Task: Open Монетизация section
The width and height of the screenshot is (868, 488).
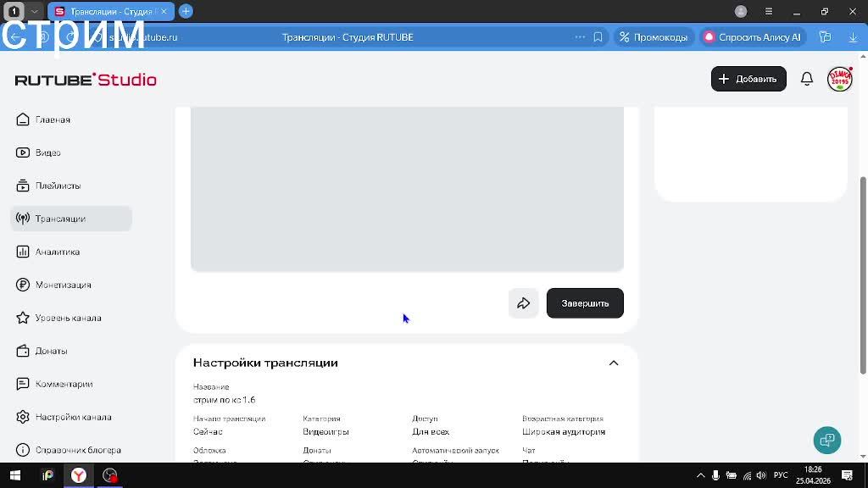Action: [63, 285]
